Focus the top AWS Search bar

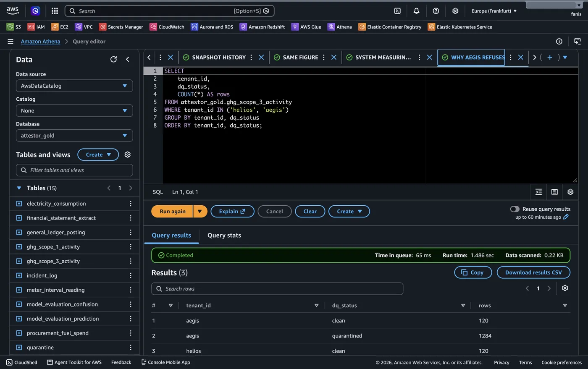click(170, 11)
